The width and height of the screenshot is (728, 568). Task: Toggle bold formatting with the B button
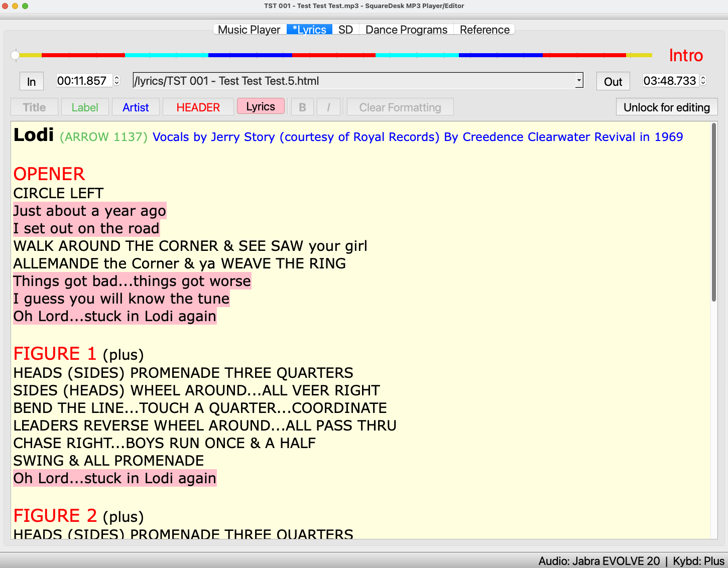(302, 106)
